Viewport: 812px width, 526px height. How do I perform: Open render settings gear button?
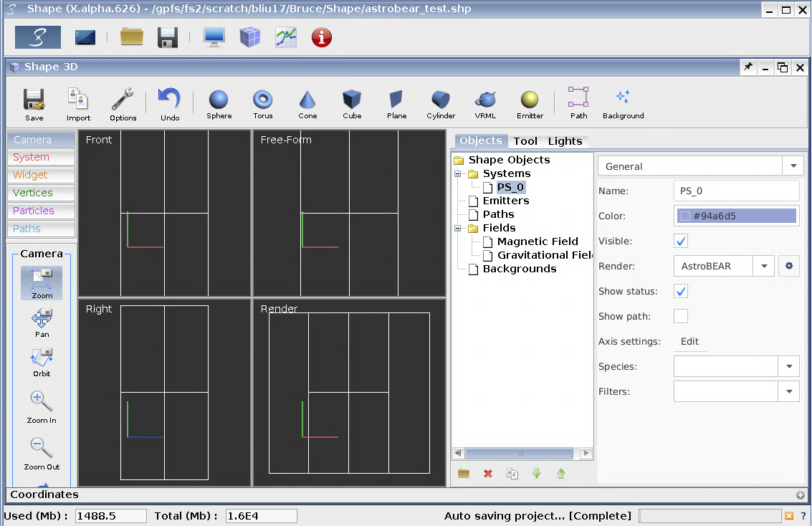click(x=788, y=266)
